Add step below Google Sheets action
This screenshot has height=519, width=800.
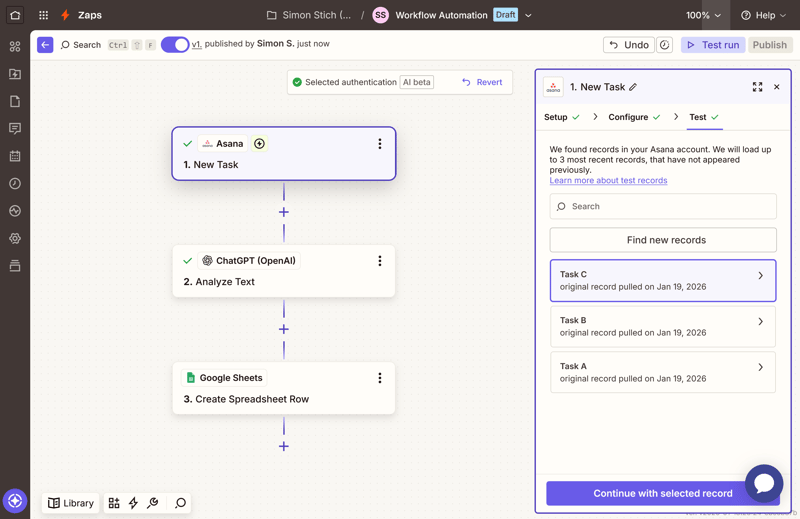click(x=284, y=446)
